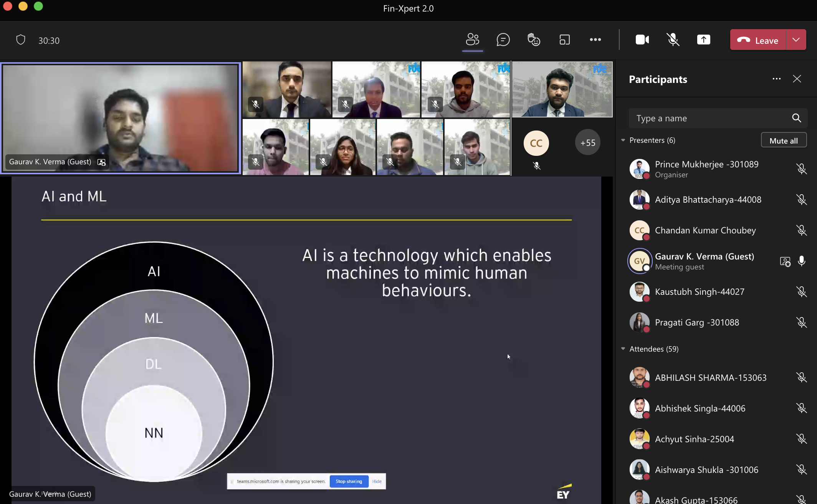
Task: Select attendee Aishwarya Shukla -301006
Action: tap(716, 470)
